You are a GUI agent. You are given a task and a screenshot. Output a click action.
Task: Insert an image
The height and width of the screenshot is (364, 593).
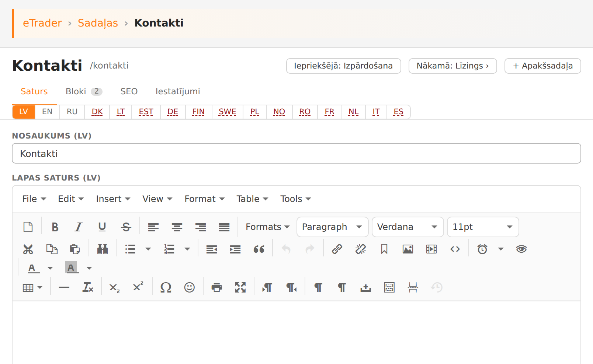click(408, 249)
